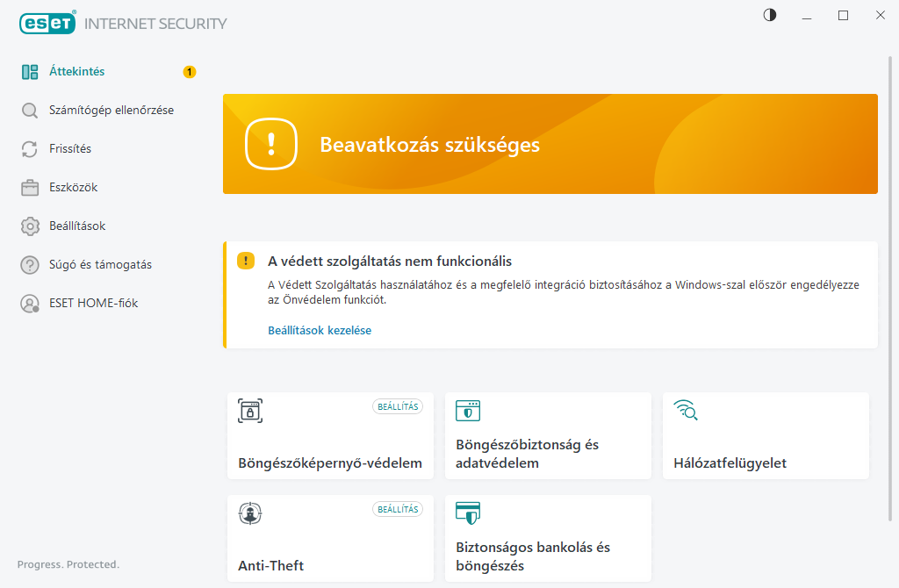The image size is (899, 588).
Task: Open the Böngészőképernyő-védelem tile
Action: 330,435
